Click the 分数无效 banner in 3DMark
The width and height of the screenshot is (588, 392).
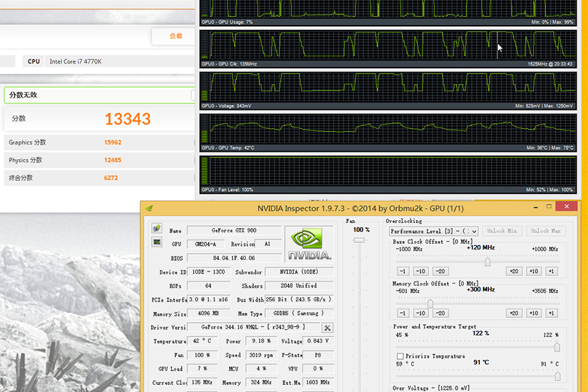pyautogui.click(x=99, y=95)
